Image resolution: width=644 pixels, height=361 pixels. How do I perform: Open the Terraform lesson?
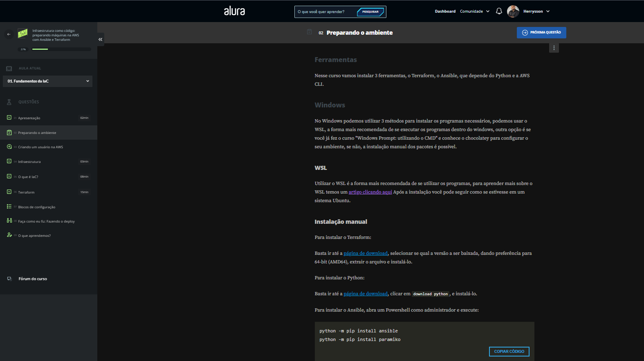tap(26, 192)
